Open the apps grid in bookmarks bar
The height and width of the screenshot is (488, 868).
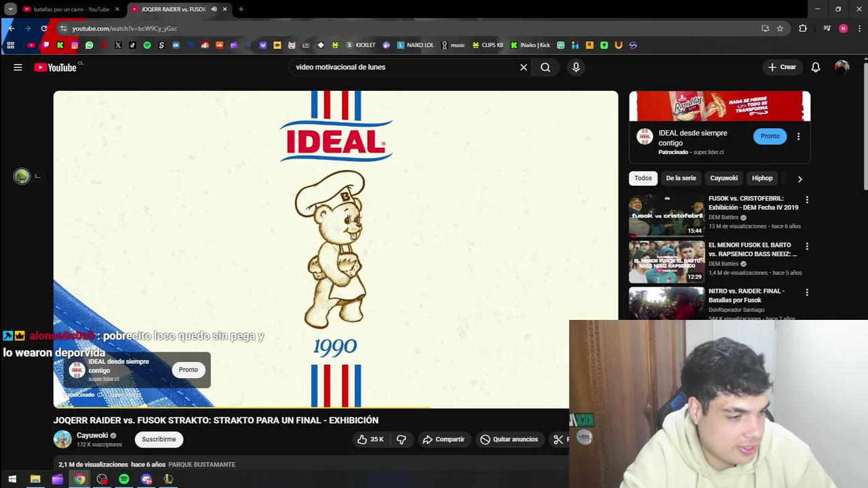pos(11,45)
